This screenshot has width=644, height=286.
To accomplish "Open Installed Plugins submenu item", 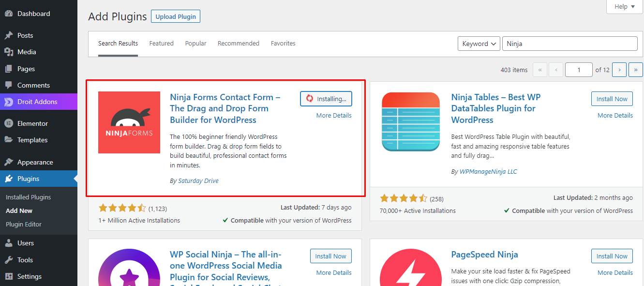I will 28,197.
